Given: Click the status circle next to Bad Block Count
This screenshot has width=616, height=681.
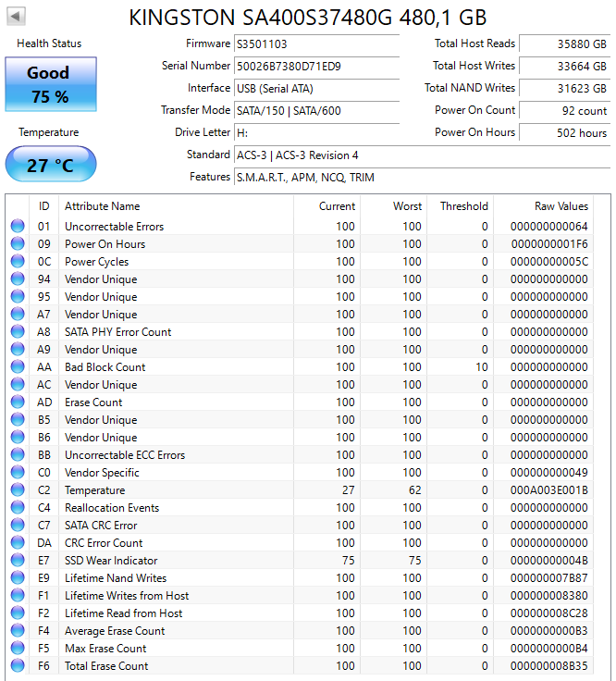Looking at the screenshot, I should (x=18, y=367).
